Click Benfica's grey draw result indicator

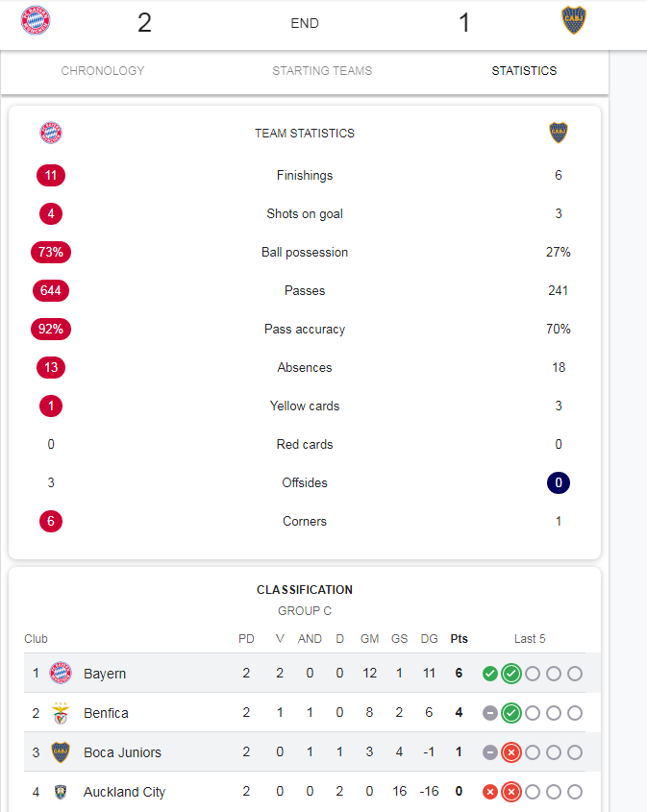[x=490, y=713]
